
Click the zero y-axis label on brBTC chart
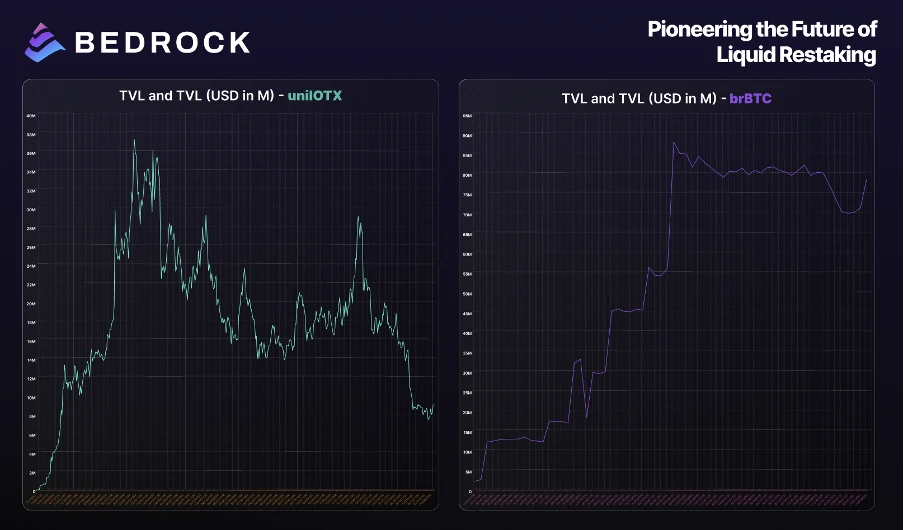pos(469,490)
